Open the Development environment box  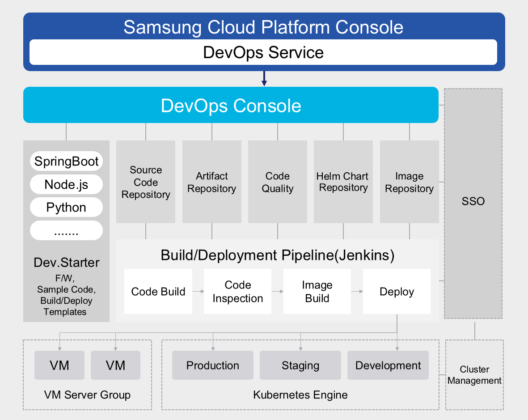pos(388,365)
